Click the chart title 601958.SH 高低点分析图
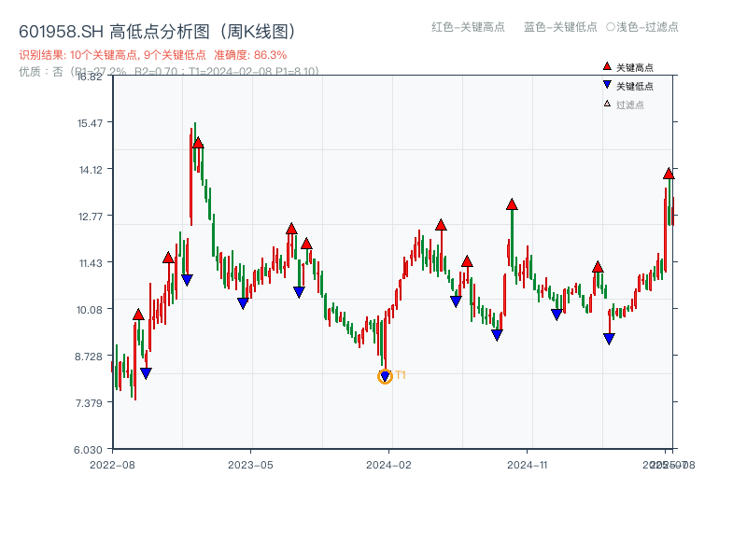 coord(159,32)
